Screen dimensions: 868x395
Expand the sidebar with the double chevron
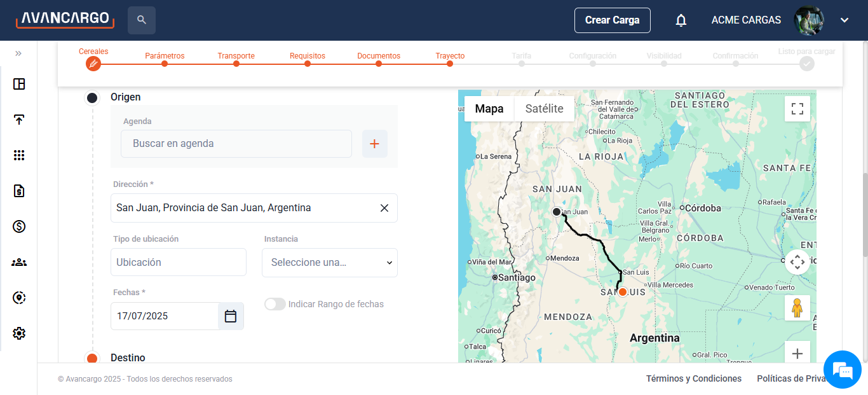(18, 53)
